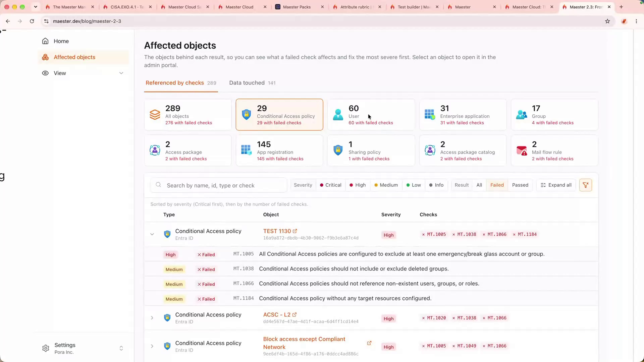Collapse the TEST 1130 policy row
644x362 pixels.
tap(152, 234)
